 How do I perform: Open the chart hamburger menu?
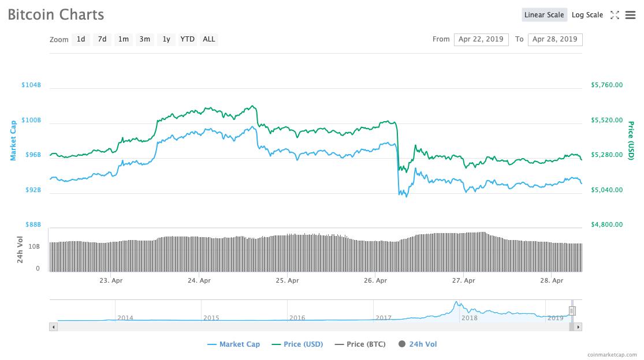630,15
